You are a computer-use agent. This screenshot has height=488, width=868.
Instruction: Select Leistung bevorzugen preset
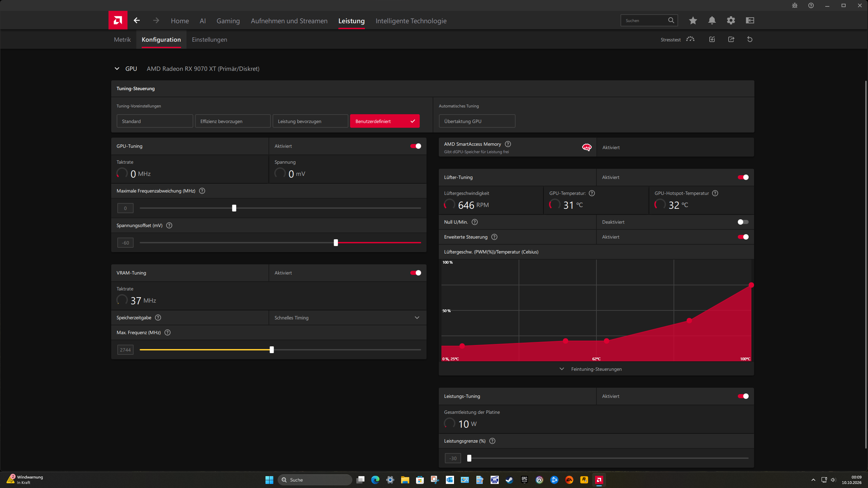coord(311,121)
